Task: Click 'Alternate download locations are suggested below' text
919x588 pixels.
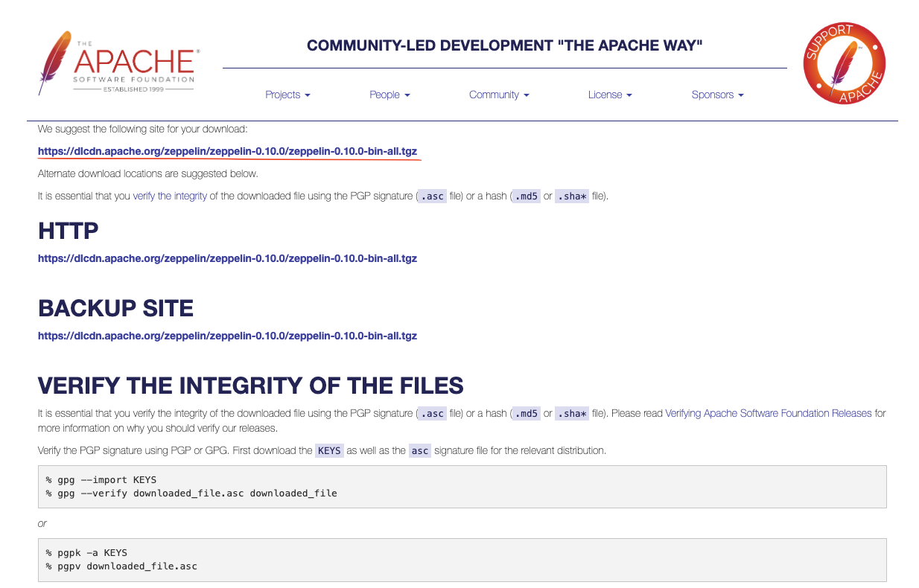Action: pyautogui.click(x=148, y=173)
